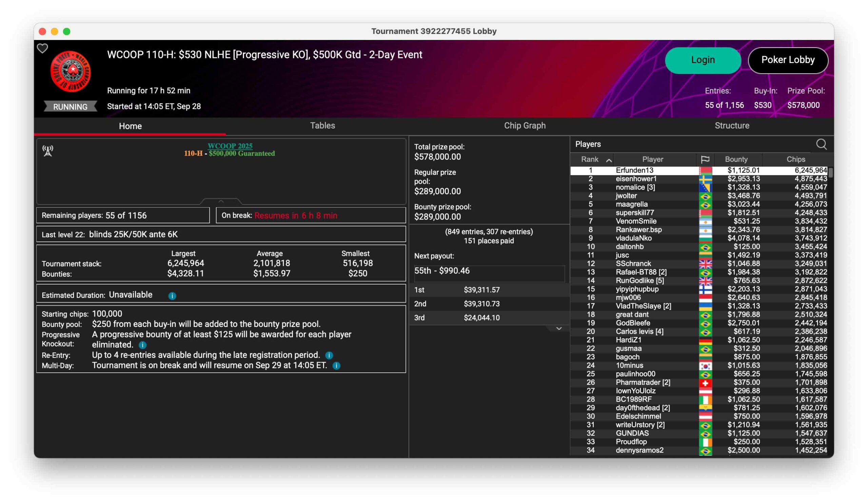Image resolution: width=868 pixels, height=503 pixels.
Task: Click Progressive Knockout info icon
Action: [x=143, y=345]
